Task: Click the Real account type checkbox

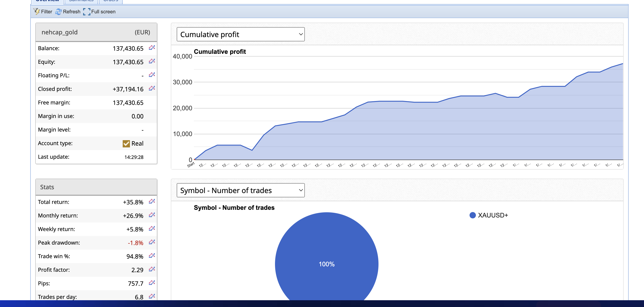Action: 126,144
